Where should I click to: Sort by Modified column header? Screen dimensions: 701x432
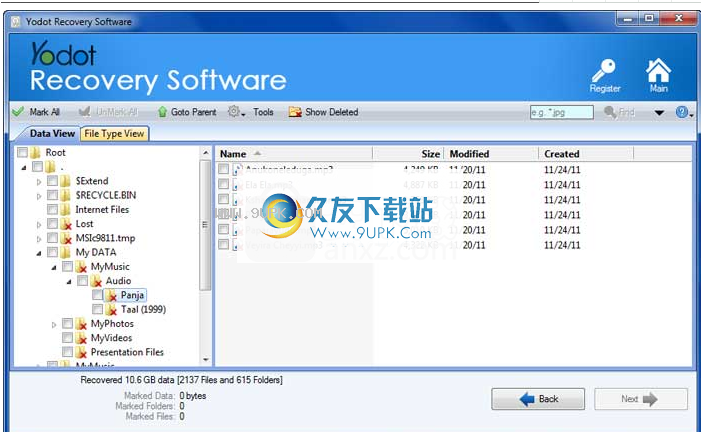pos(491,154)
